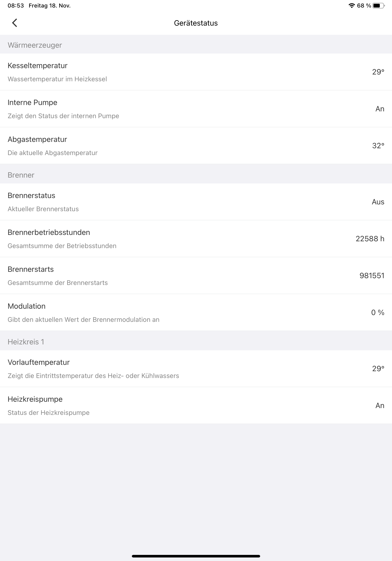Click the Wärmeerzeuger section header
392x561 pixels.
pos(35,45)
